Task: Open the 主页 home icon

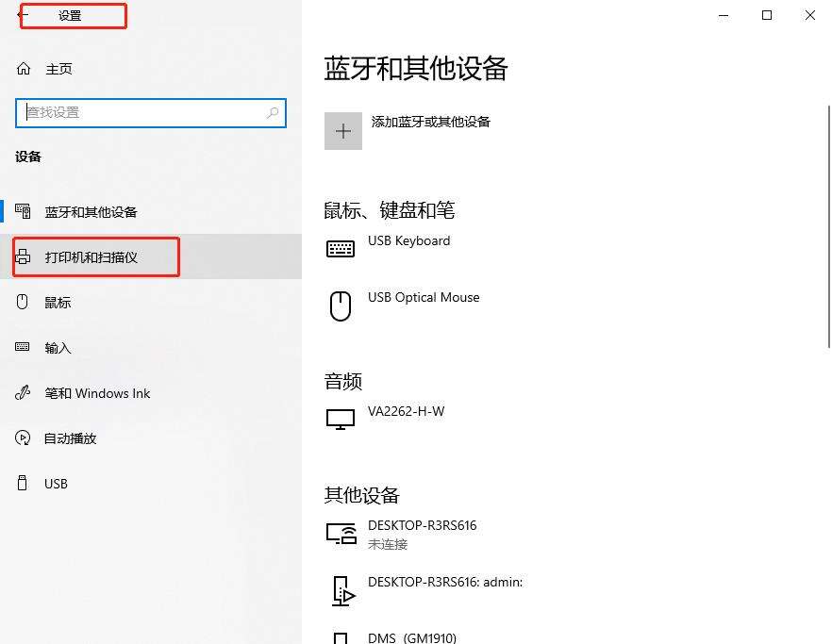Action: pyautogui.click(x=24, y=69)
